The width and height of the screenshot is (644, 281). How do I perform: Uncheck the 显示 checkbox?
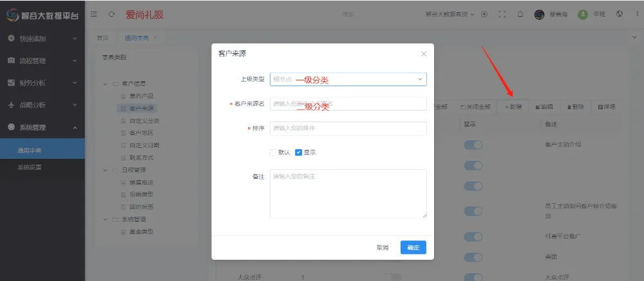pos(299,152)
